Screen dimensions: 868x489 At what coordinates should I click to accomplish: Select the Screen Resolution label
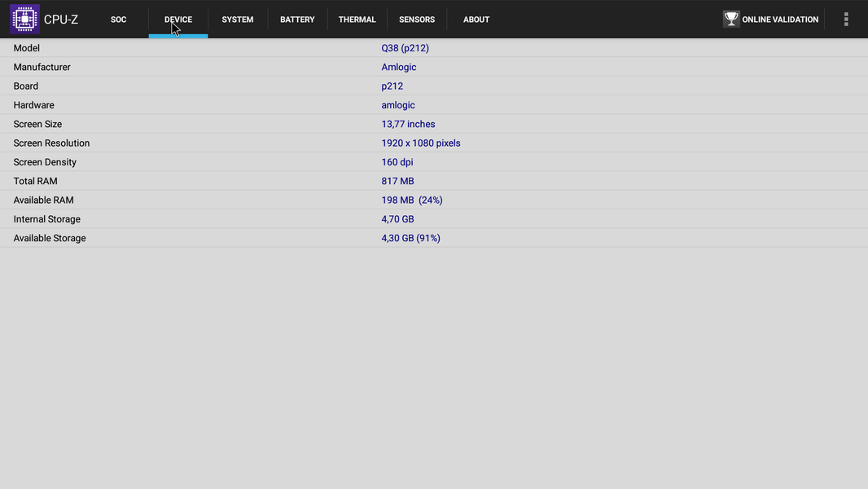click(x=51, y=143)
